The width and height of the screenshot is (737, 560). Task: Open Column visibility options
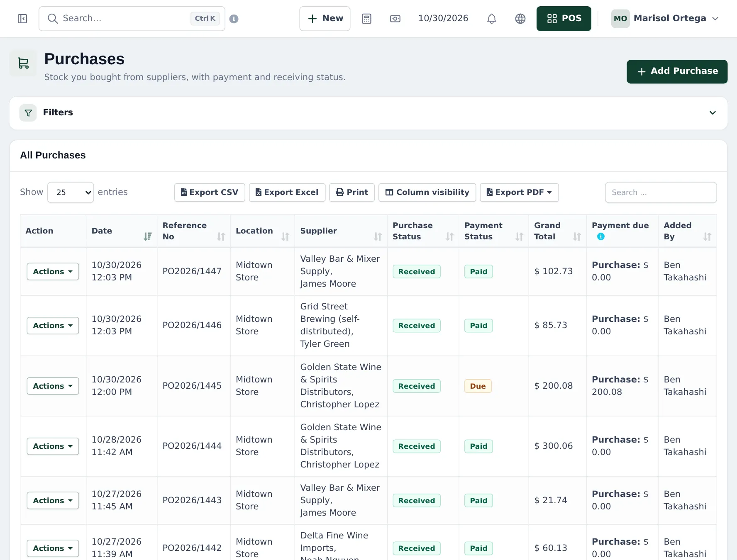click(x=427, y=192)
